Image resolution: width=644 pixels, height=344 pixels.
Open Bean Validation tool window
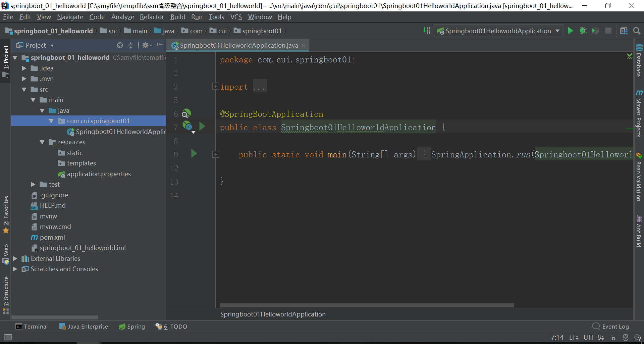tap(639, 177)
